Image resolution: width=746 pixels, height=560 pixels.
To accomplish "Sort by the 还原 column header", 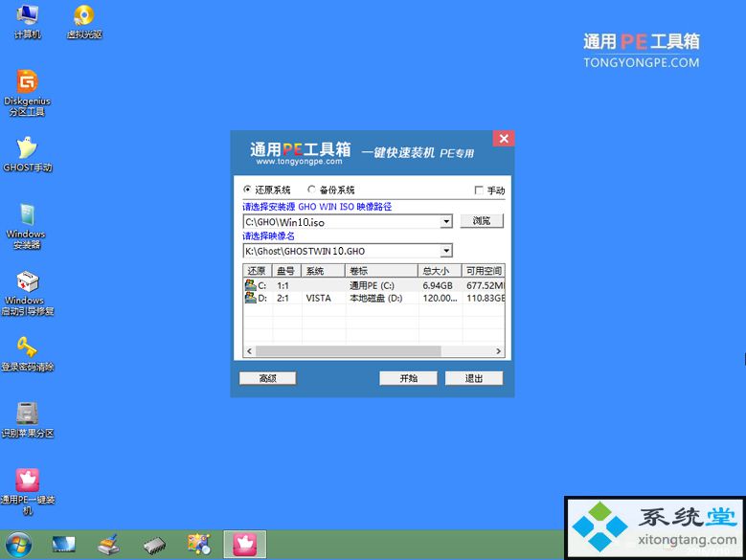I will (x=258, y=271).
